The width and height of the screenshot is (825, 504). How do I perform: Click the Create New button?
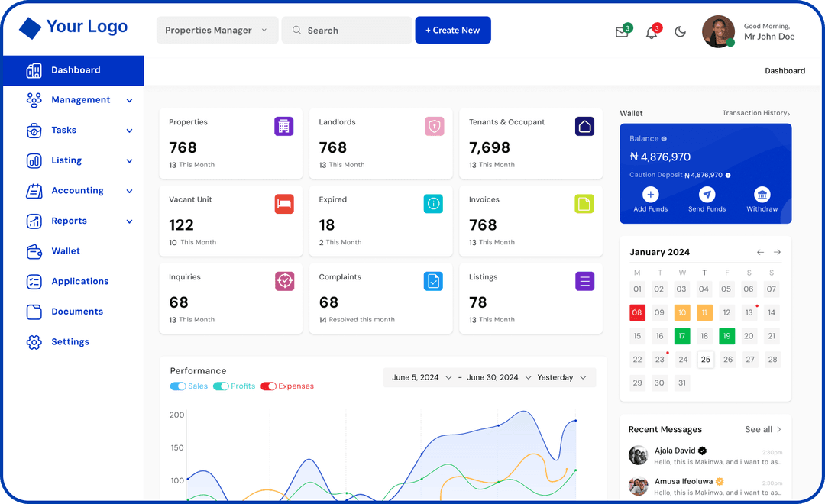point(453,30)
